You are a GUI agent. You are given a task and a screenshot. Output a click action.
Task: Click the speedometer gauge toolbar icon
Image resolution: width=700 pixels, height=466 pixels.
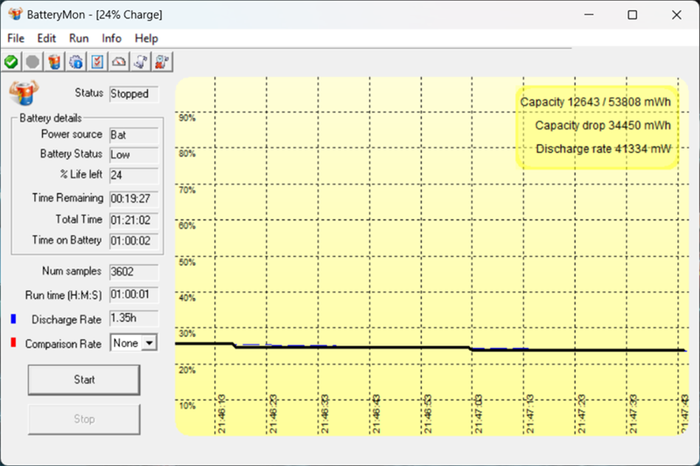pyautogui.click(x=119, y=62)
